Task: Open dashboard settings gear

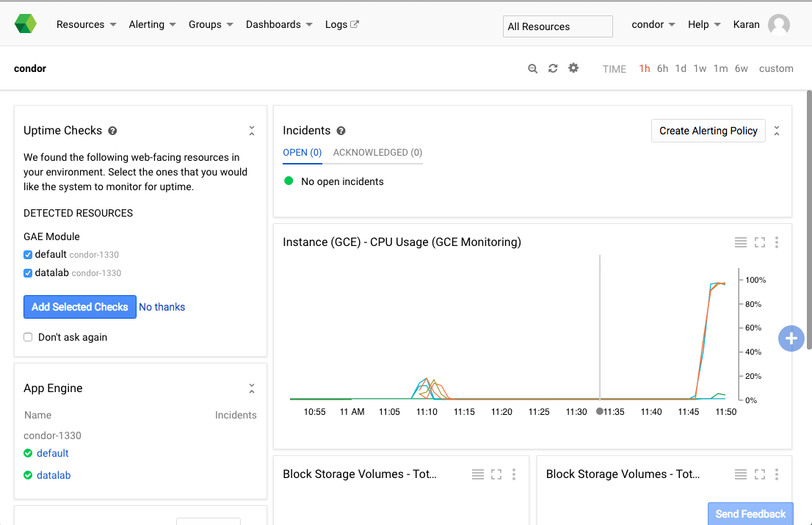Action: click(x=573, y=68)
